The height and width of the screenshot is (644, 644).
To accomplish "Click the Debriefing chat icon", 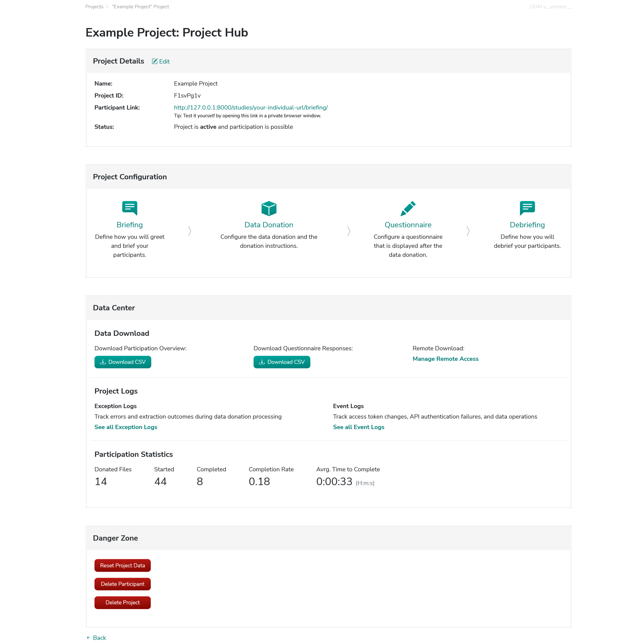I will (527, 208).
